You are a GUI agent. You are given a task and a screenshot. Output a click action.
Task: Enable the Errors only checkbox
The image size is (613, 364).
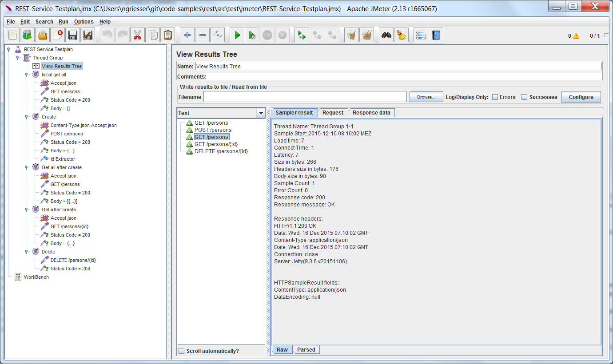pos(495,97)
